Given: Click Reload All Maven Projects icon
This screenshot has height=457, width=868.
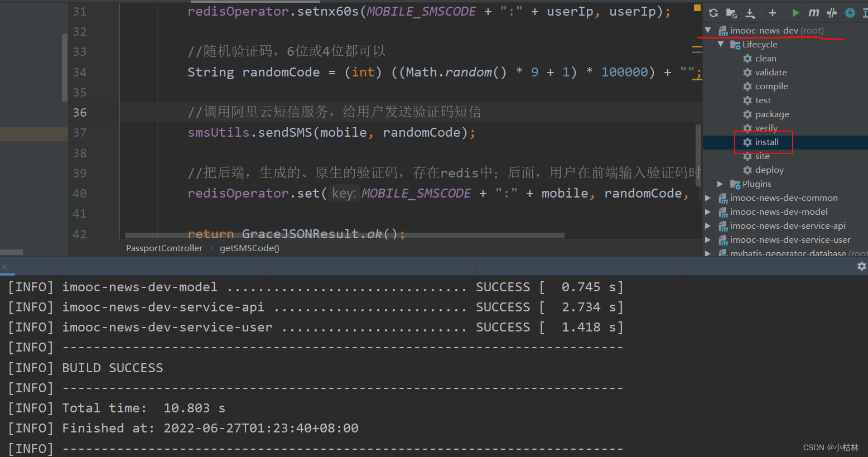Looking at the screenshot, I should (713, 13).
